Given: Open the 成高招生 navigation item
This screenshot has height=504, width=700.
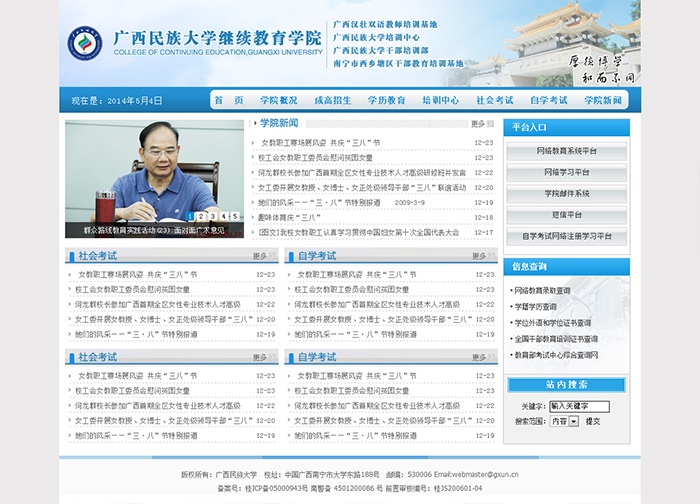Looking at the screenshot, I should 333,100.
